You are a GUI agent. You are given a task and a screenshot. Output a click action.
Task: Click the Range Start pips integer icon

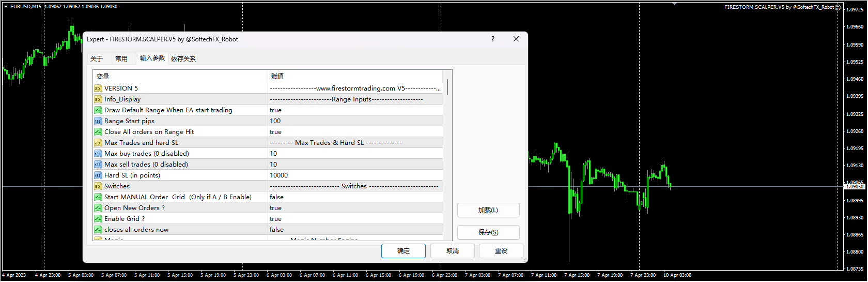(98, 121)
